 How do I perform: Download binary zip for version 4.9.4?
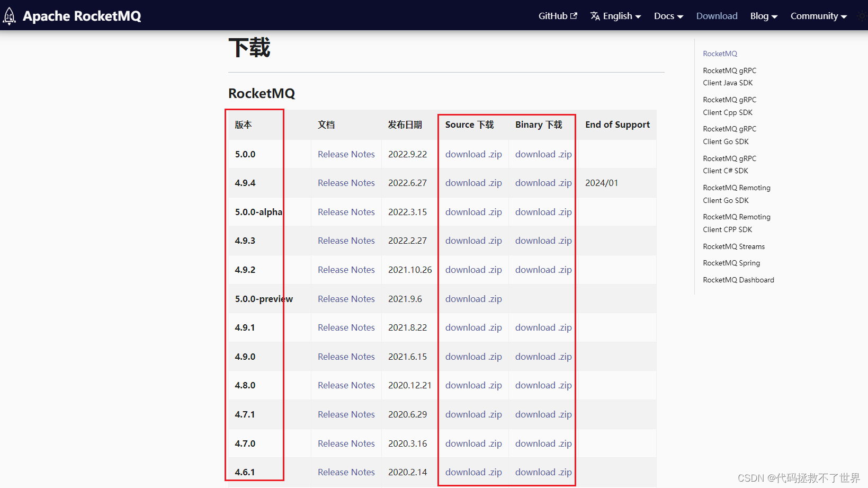tap(543, 183)
